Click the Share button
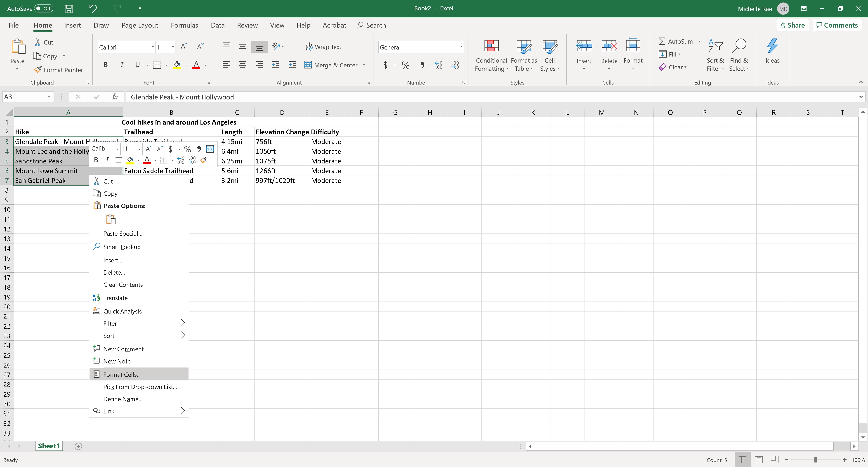This screenshot has height=467, width=868. (792, 25)
